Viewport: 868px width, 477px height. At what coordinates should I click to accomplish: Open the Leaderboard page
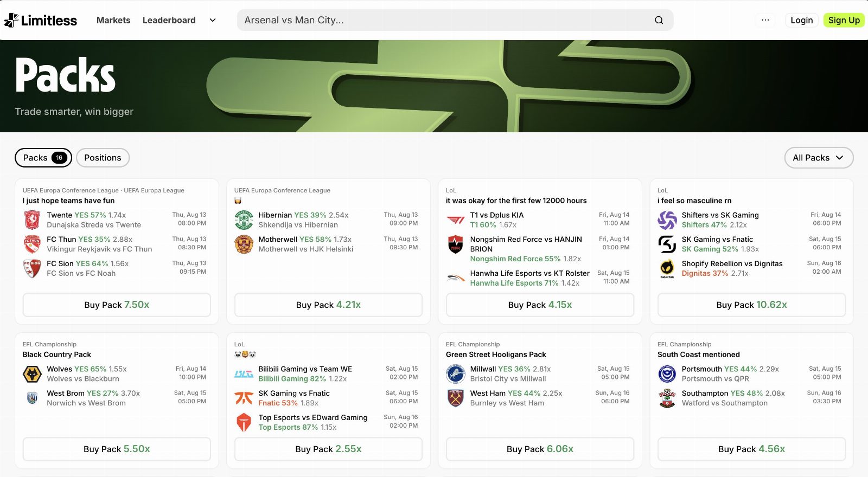(169, 20)
